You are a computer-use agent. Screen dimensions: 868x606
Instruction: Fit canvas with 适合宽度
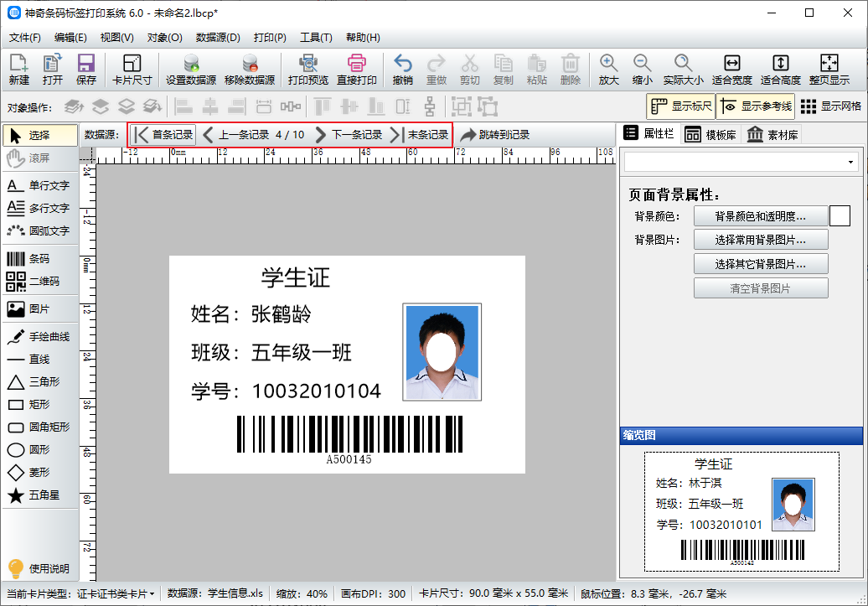[x=731, y=70]
